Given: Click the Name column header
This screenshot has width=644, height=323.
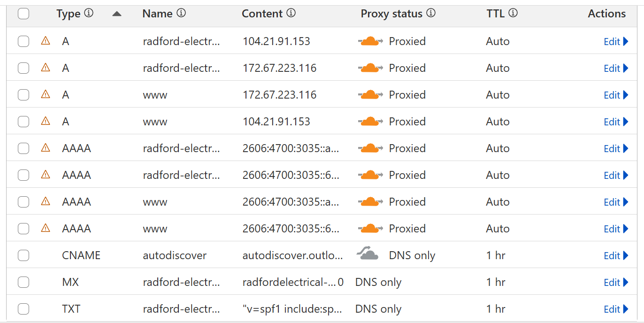Looking at the screenshot, I should point(157,14).
